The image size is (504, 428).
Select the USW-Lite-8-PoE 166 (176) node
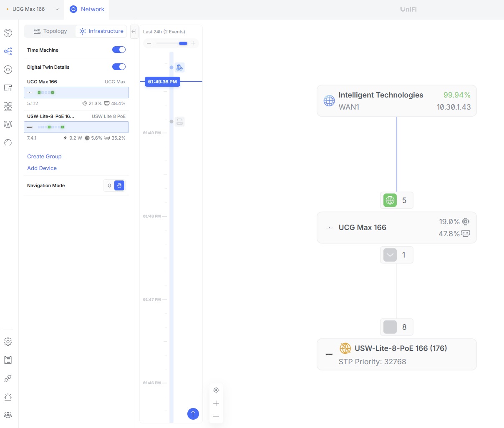(x=397, y=354)
